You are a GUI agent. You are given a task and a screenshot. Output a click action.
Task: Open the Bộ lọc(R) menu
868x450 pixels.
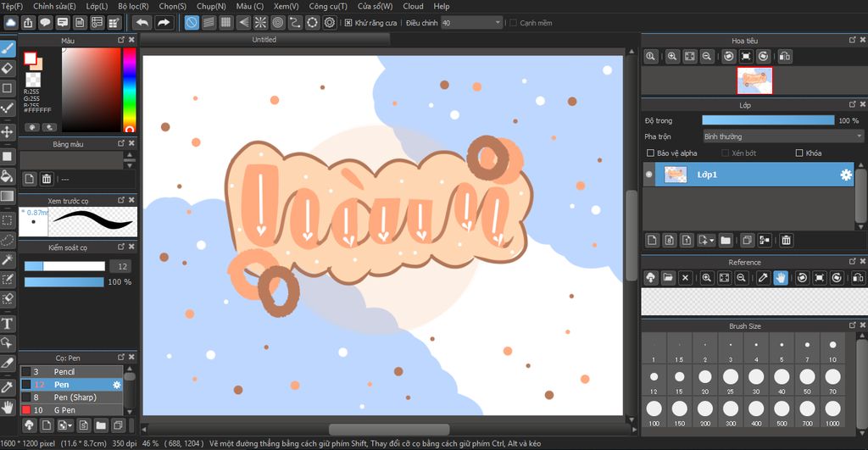(x=133, y=6)
